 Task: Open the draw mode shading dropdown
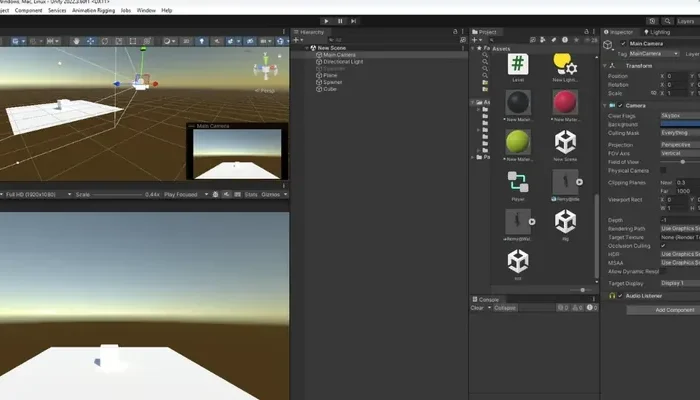169,41
